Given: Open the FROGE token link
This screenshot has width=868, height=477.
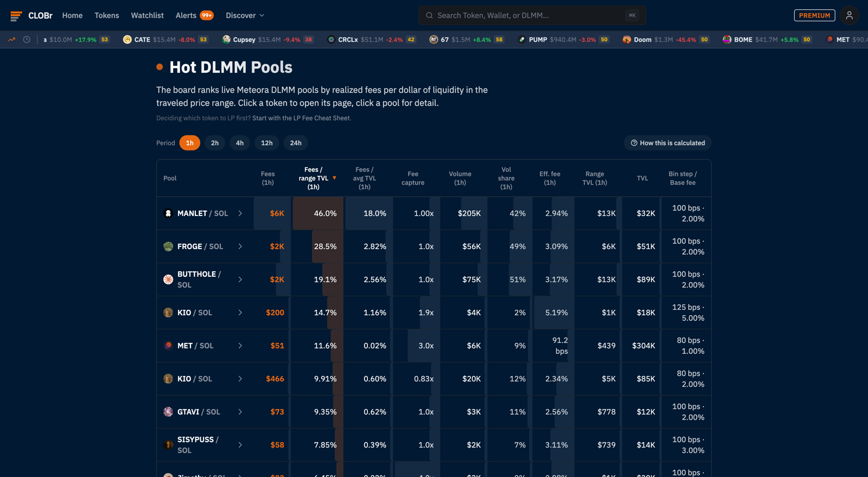Looking at the screenshot, I should point(190,246).
